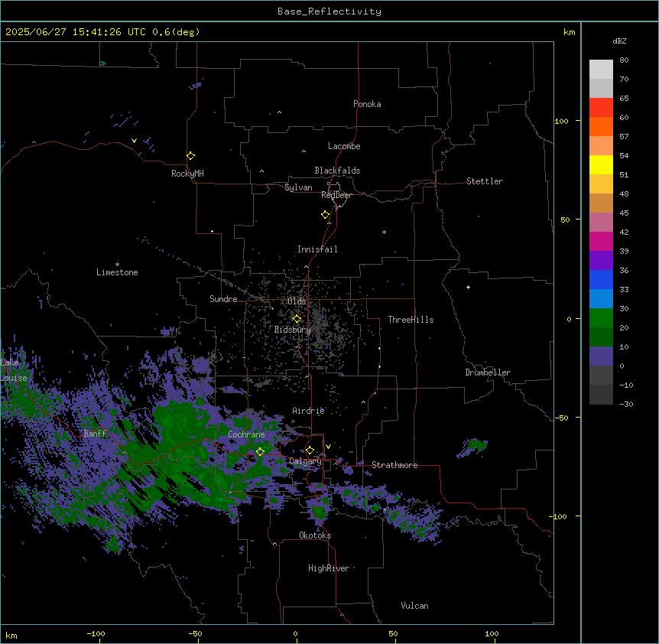
Task: Click the slate purple 0-10 dBZ swatch
Action: click(x=601, y=356)
